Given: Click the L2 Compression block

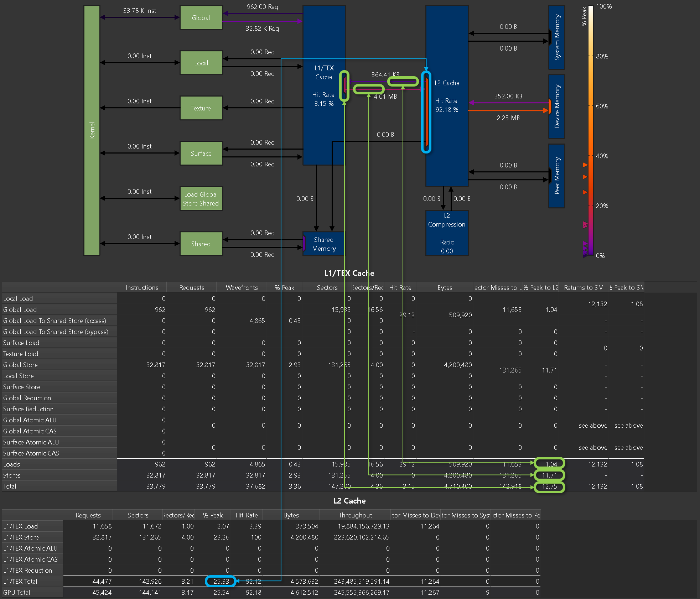Looking at the screenshot, I should point(447,233).
